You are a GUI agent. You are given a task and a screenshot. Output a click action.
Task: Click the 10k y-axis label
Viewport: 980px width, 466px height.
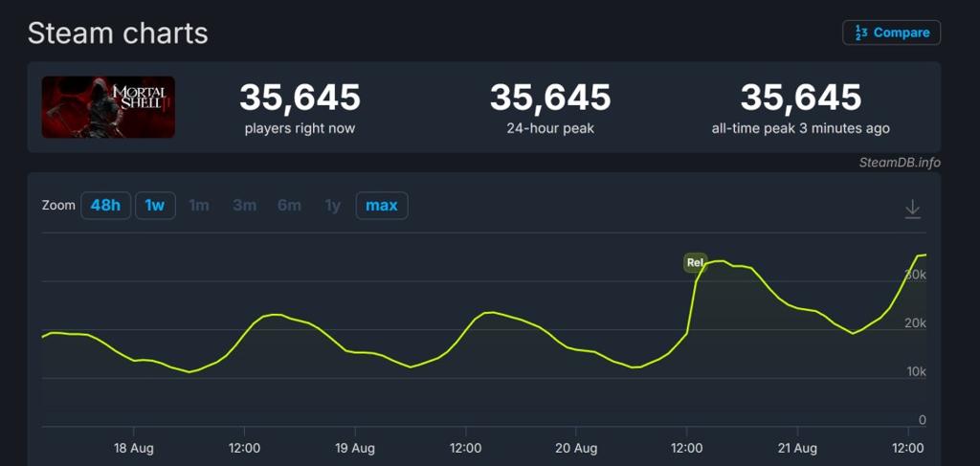pyautogui.click(x=915, y=372)
